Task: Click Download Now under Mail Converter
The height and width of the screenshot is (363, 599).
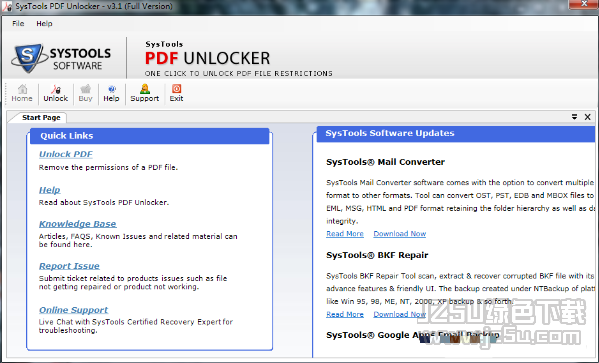Action: [400, 233]
